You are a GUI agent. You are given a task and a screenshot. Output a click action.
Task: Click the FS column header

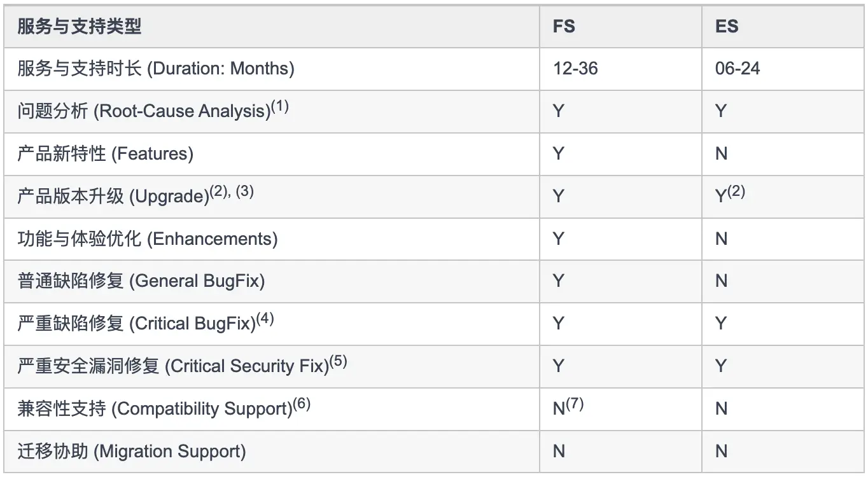[564, 26]
